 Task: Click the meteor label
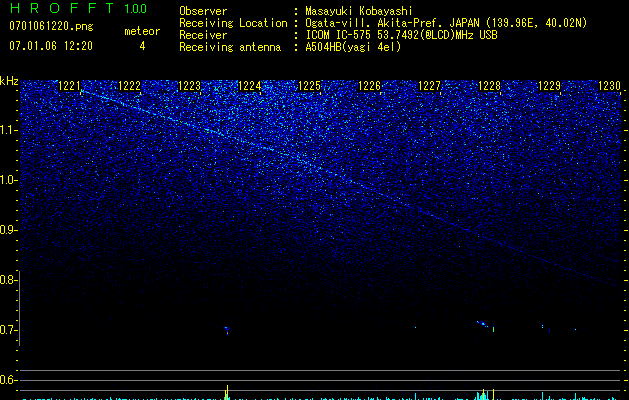pos(142,31)
